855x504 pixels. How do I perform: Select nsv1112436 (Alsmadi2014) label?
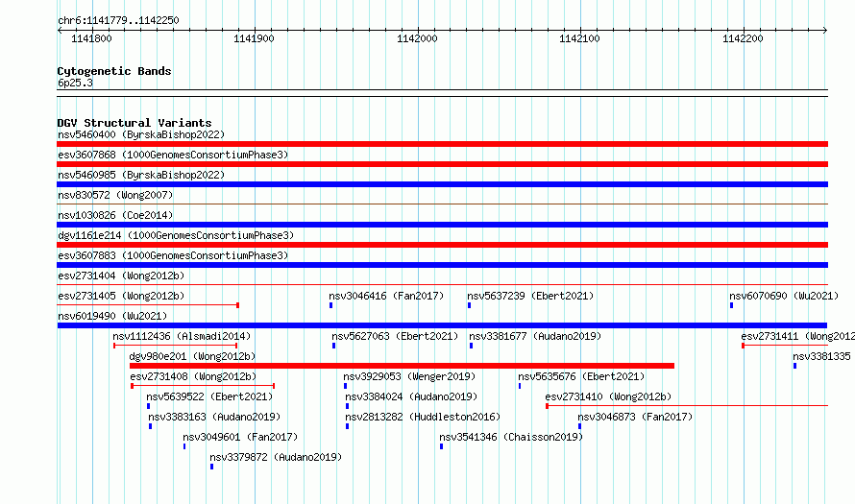tap(182, 336)
